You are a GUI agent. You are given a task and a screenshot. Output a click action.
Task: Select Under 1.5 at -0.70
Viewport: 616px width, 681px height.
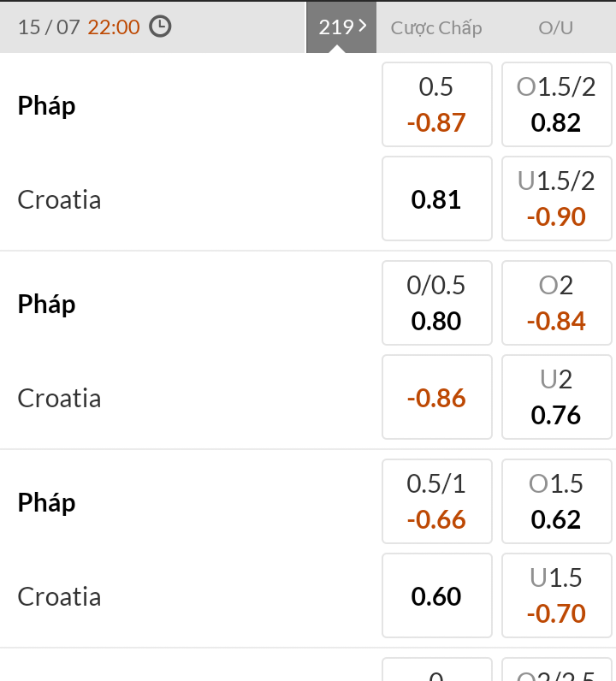pyautogui.click(x=556, y=595)
